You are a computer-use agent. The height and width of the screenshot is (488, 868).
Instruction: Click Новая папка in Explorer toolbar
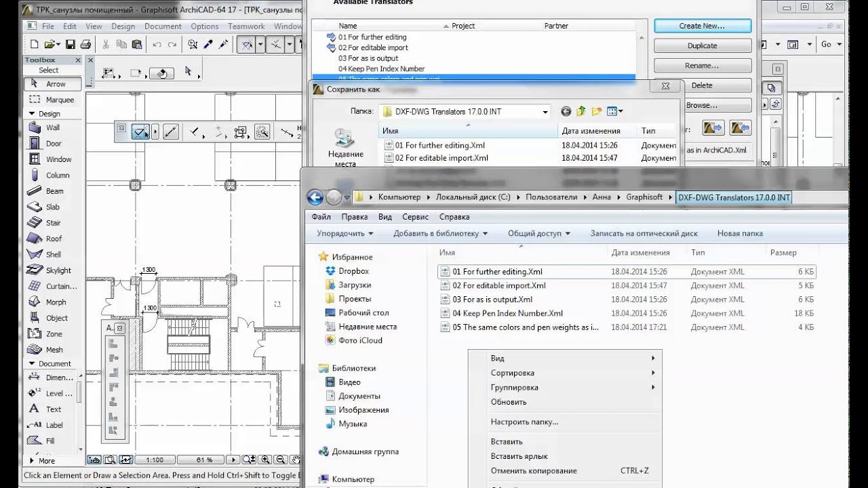click(x=740, y=233)
